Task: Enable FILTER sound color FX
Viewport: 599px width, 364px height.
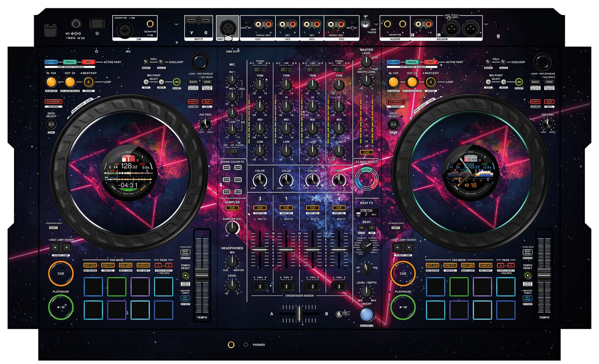Action: [238, 191]
